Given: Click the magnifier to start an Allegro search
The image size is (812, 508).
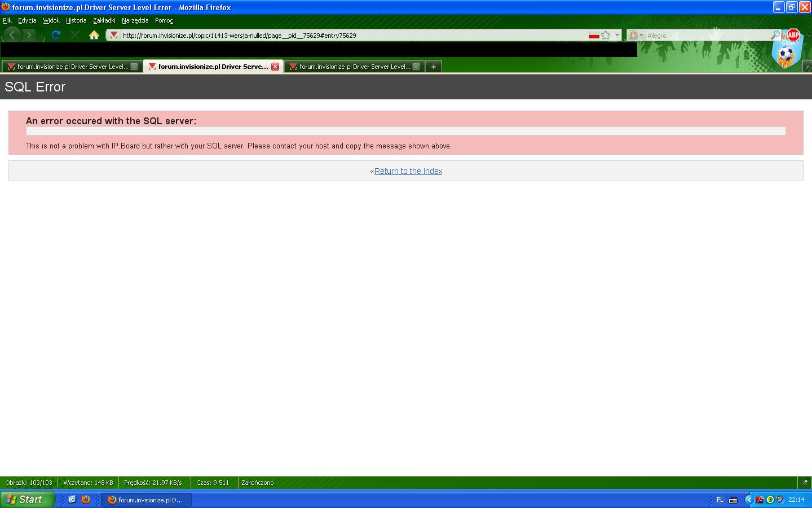Looking at the screenshot, I should 775,35.
